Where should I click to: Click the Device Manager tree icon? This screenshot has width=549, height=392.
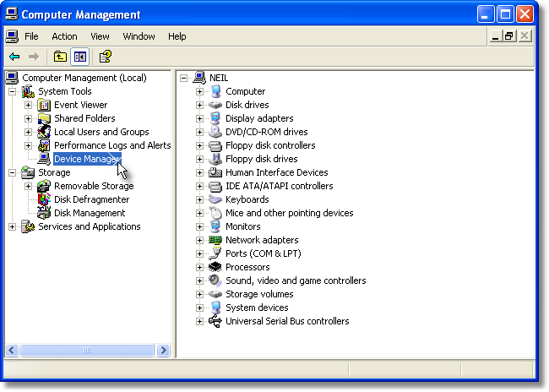(x=44, y=159)
